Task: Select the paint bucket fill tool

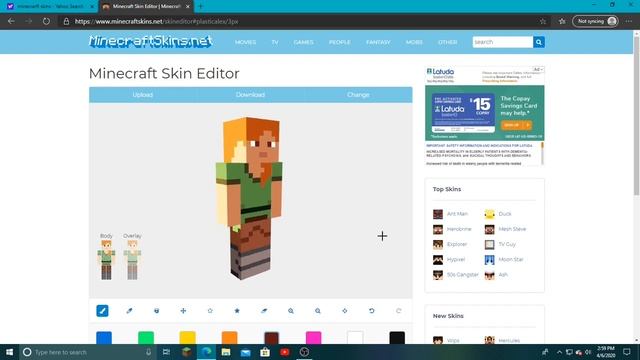Action: click(x=156, y=311)
